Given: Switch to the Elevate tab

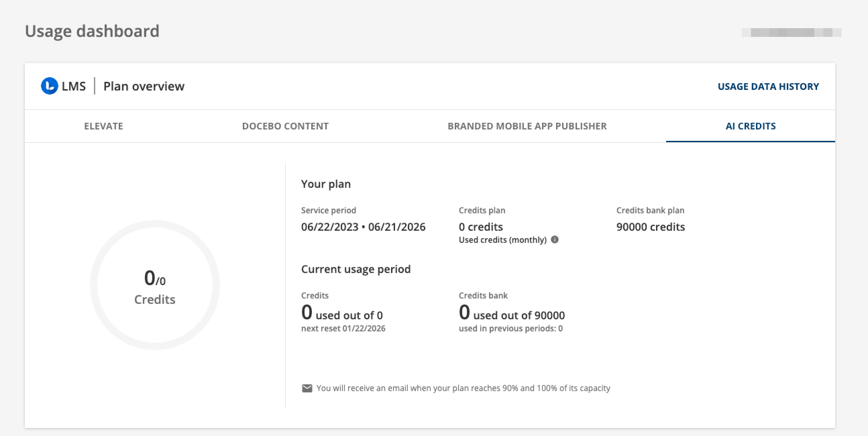Looking at the screenshot, I should click(103, 126).
